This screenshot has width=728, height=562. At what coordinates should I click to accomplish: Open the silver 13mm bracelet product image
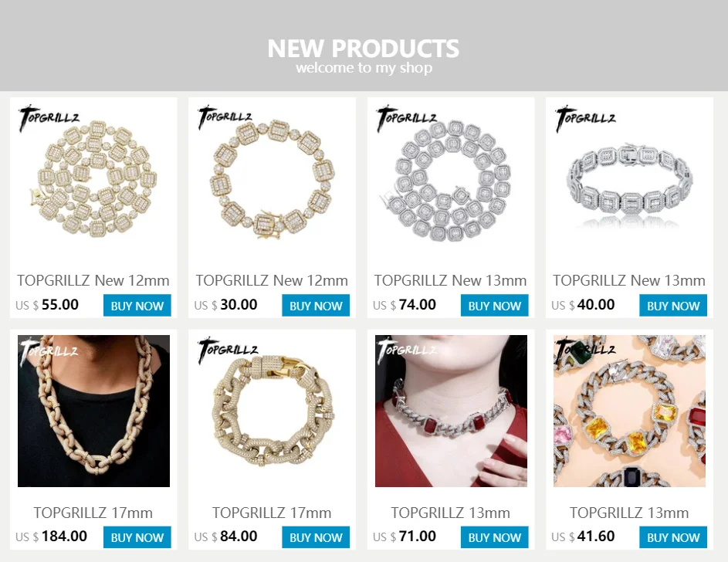[x=630, y=178]
